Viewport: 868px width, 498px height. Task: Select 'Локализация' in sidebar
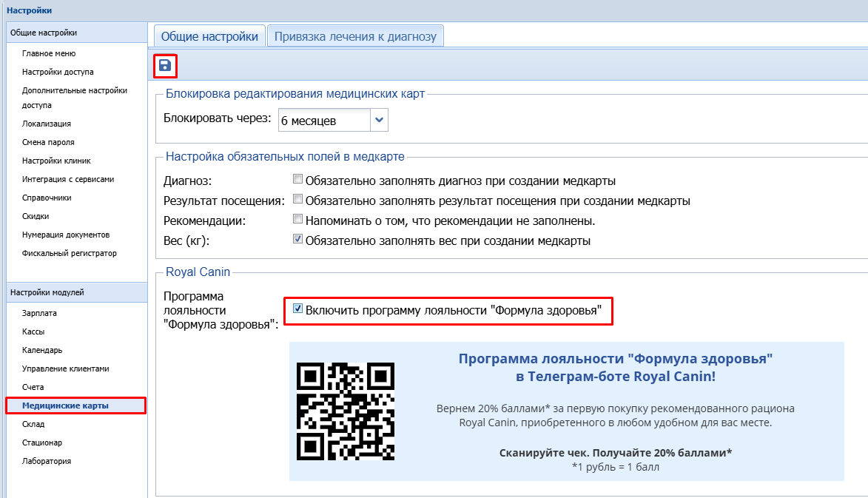coord(47,124)
